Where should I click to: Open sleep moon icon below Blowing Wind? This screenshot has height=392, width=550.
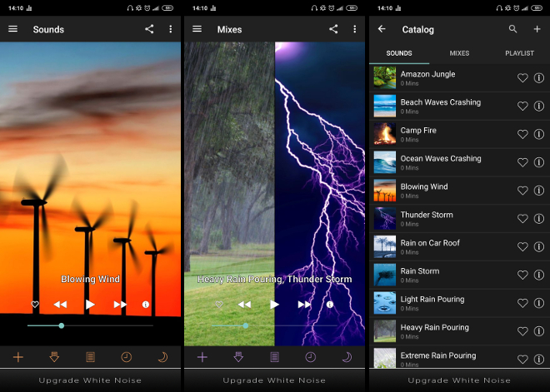click(162, 357)
